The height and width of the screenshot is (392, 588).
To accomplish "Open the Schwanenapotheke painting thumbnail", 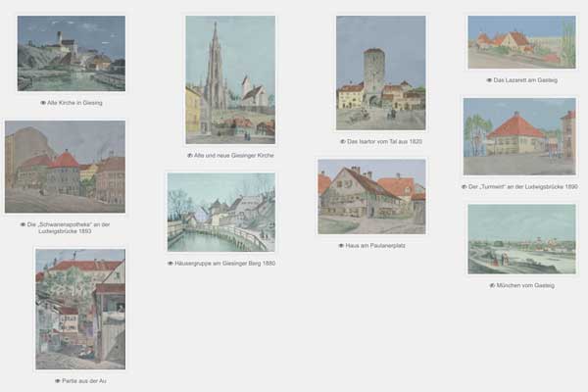I will point(65,167).
